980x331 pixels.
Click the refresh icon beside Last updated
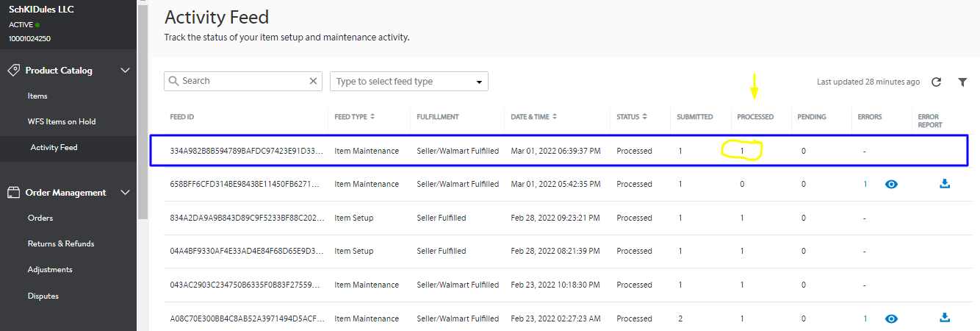click(x=936, y=82)
